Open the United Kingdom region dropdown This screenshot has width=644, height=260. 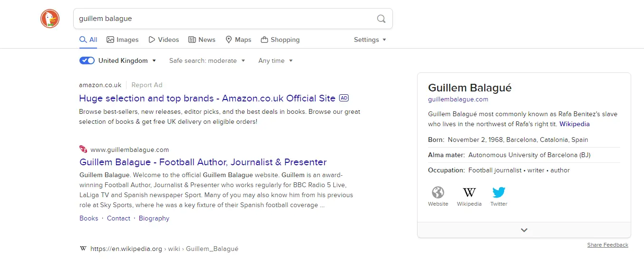(x=127, y=60)
